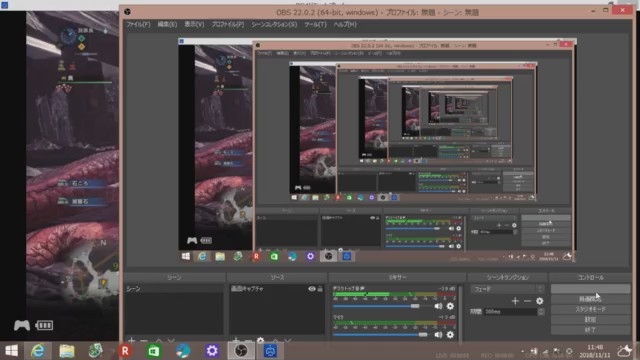Viewport: 640px width, 360px height.
Task: Click the 終了 button
Action: coord(590,329)
